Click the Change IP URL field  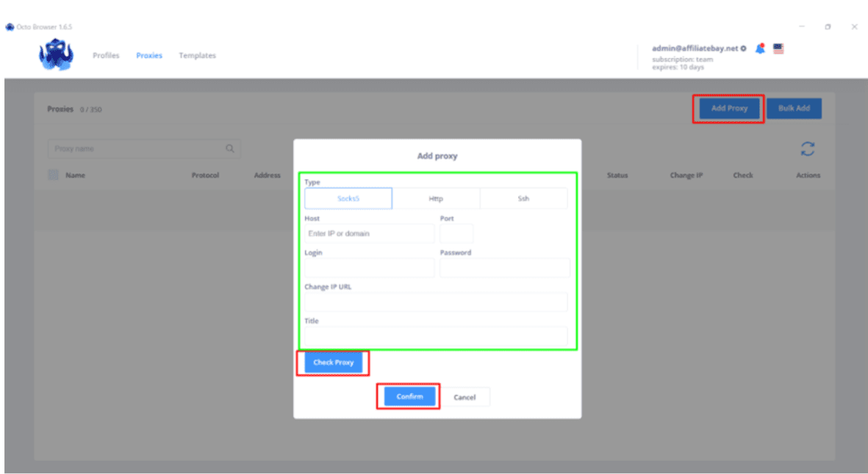click(436, 302)
